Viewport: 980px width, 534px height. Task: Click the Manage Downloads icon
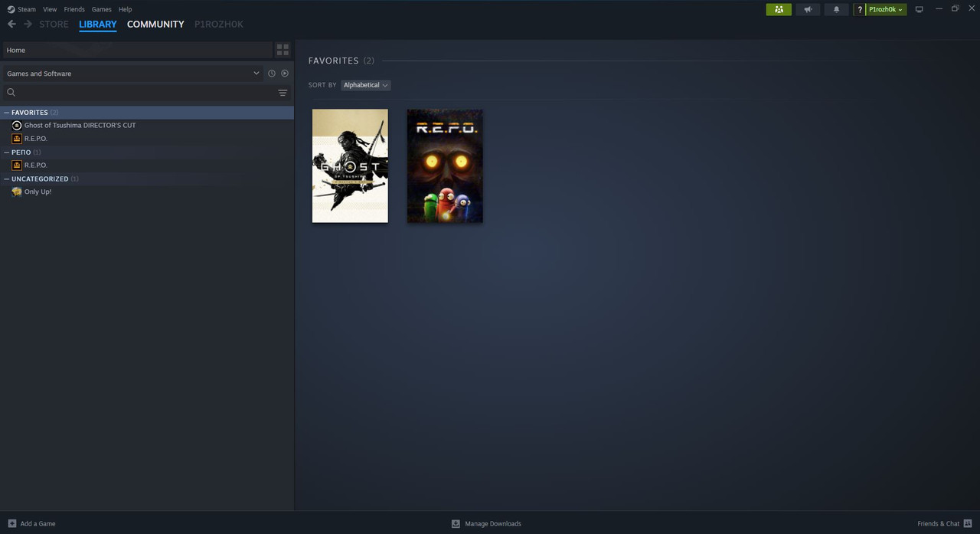coord(456,523)
